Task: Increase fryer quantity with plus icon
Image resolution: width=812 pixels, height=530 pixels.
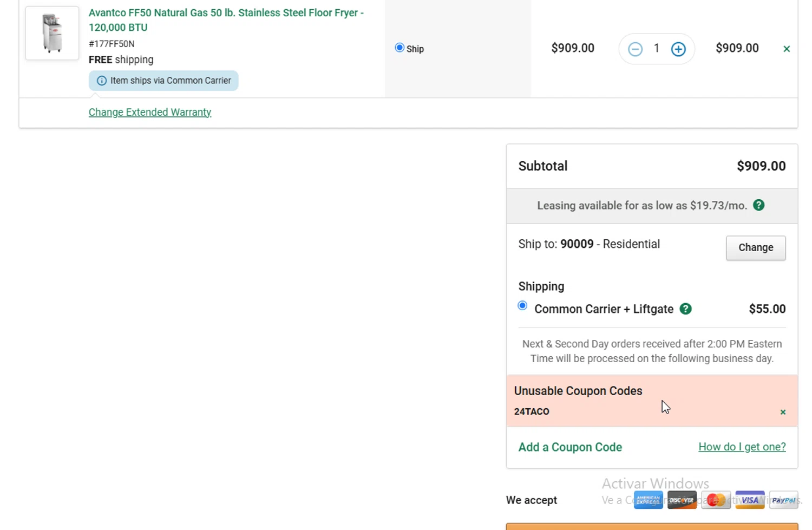Action: (678, 49)
